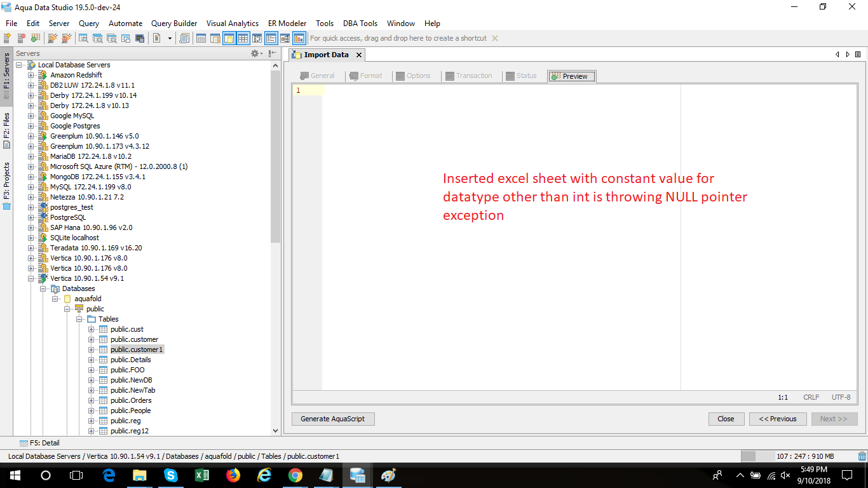Click the connect plug toolbar icon
The height and width of the screenshot is (488, 868).
[53, 39]
